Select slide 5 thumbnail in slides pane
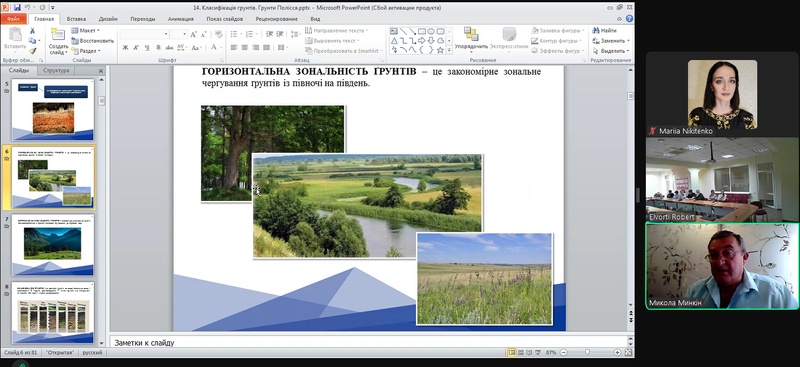Viewport: 800px width, 367px height. pyautogui.click(x=53, y=110)
